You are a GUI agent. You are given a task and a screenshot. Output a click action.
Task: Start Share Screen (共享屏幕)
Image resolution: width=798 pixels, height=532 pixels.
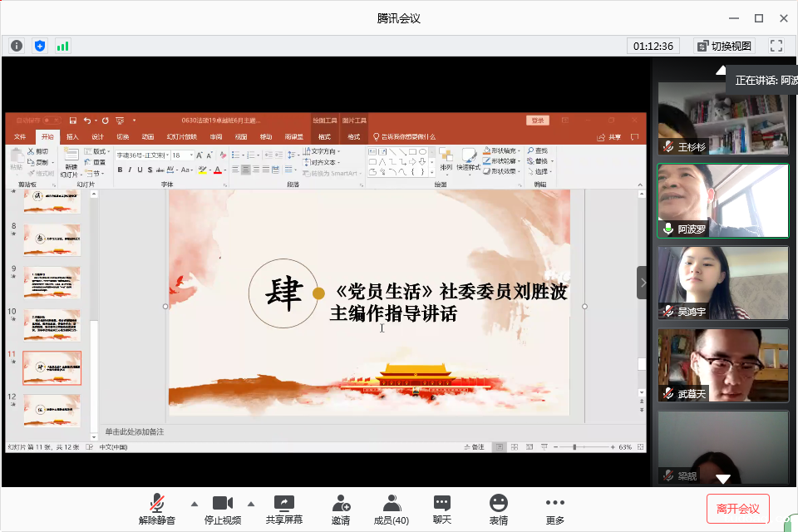coord(284,509)
